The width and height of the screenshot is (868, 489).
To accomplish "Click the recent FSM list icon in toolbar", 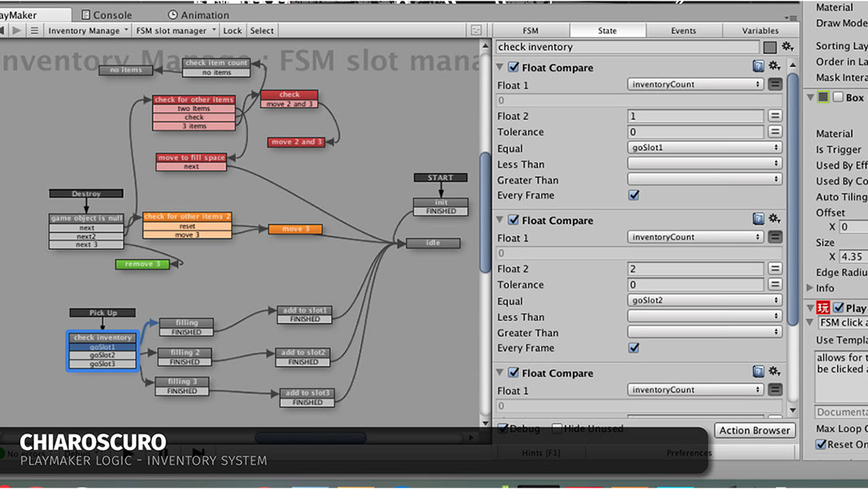I will tap(34, 30).
